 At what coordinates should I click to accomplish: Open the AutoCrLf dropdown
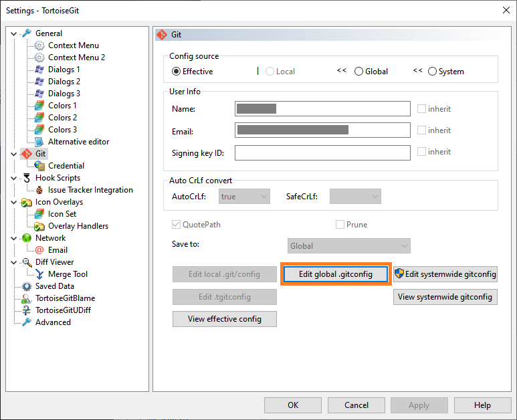(x=244, y=197)
